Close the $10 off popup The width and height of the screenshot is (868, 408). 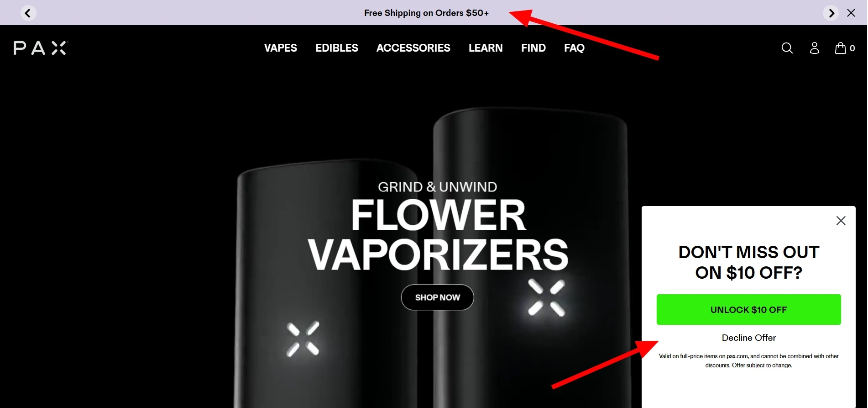841,221
